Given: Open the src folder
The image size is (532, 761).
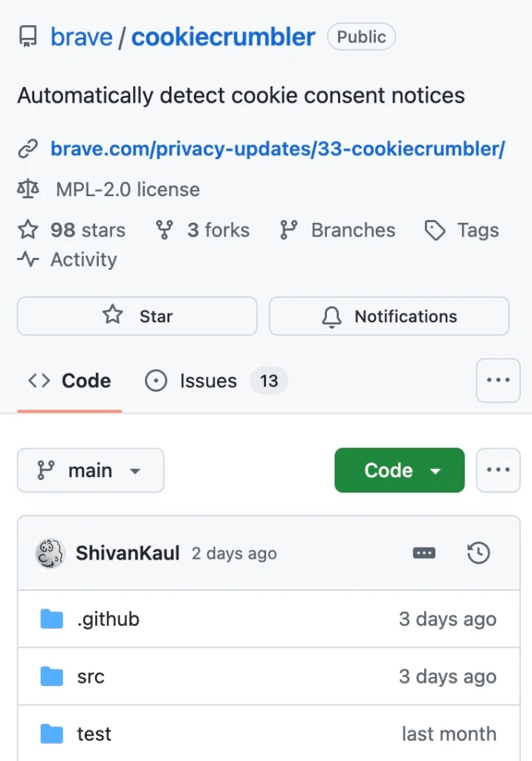Looking at the screenshot, I should 91,676.
